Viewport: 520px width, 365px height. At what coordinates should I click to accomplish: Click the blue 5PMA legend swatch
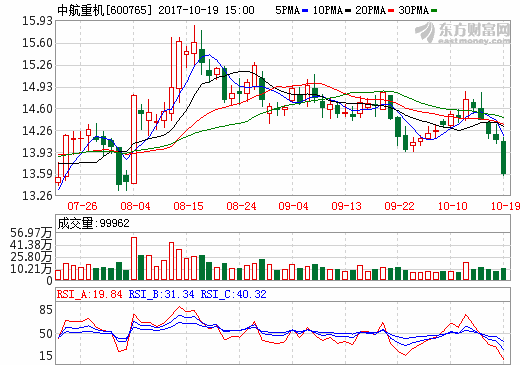[305, 11]
